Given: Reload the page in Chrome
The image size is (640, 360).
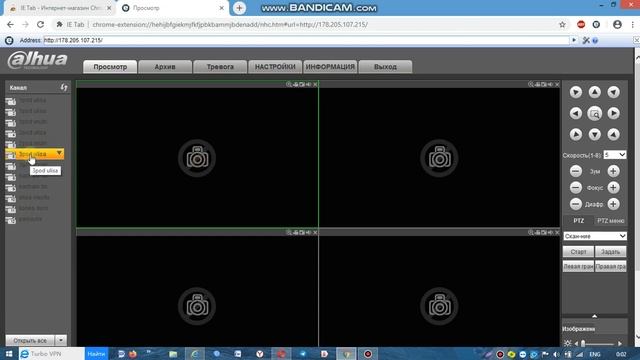Looking at the screenshot, I should point(40,24).
